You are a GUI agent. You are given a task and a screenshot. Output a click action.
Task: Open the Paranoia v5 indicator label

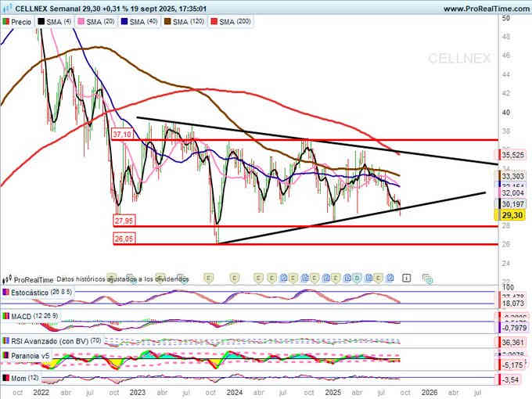(x=31, y=356)
